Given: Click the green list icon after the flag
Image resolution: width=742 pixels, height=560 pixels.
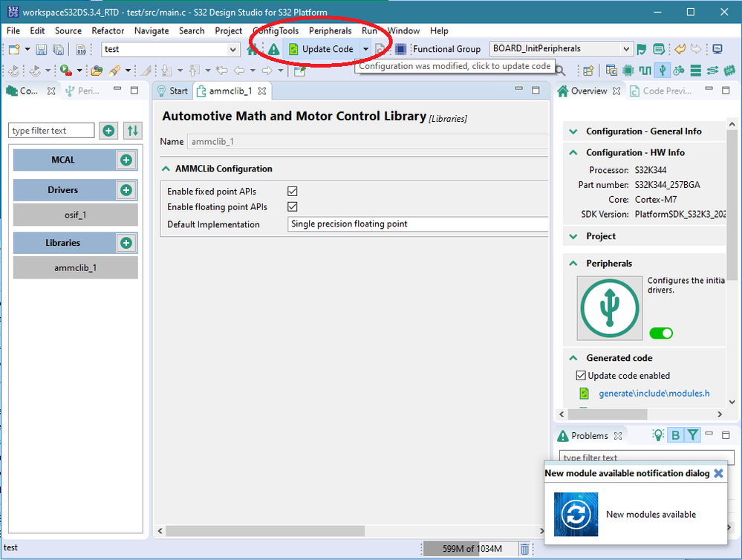Looking at the screenshot, I should 658,49.
